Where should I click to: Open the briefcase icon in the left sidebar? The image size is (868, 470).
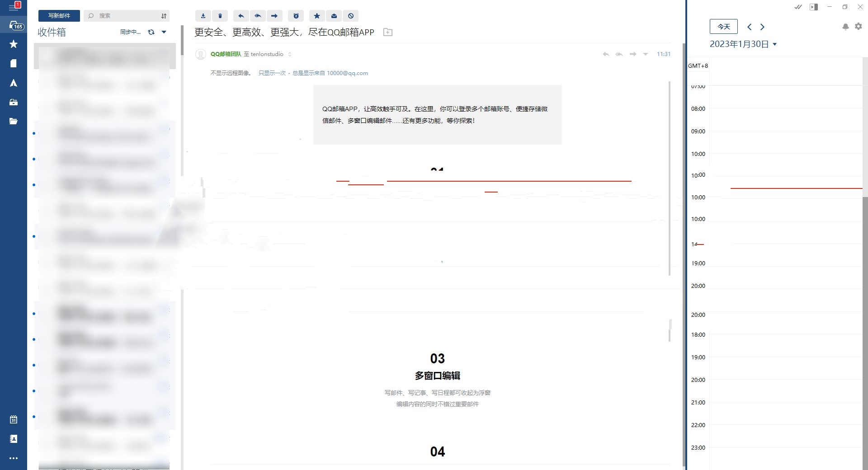[x=14, y=102]
